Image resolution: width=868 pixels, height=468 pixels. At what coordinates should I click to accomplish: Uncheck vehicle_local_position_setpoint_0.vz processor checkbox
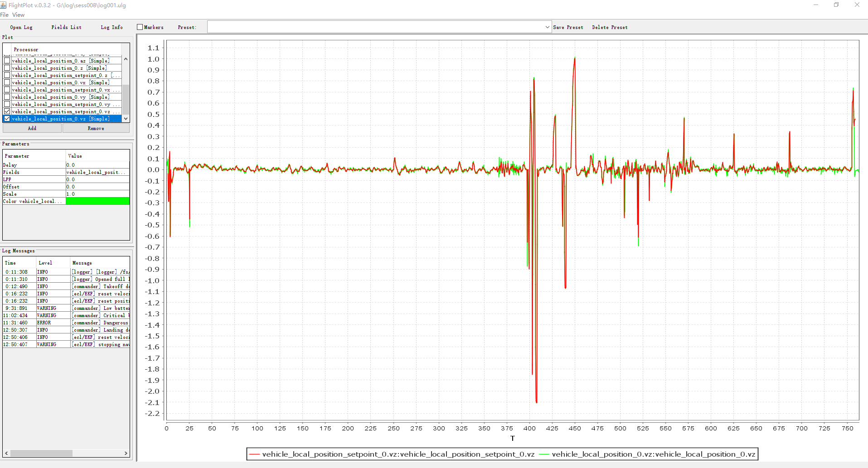click(7, 111)
